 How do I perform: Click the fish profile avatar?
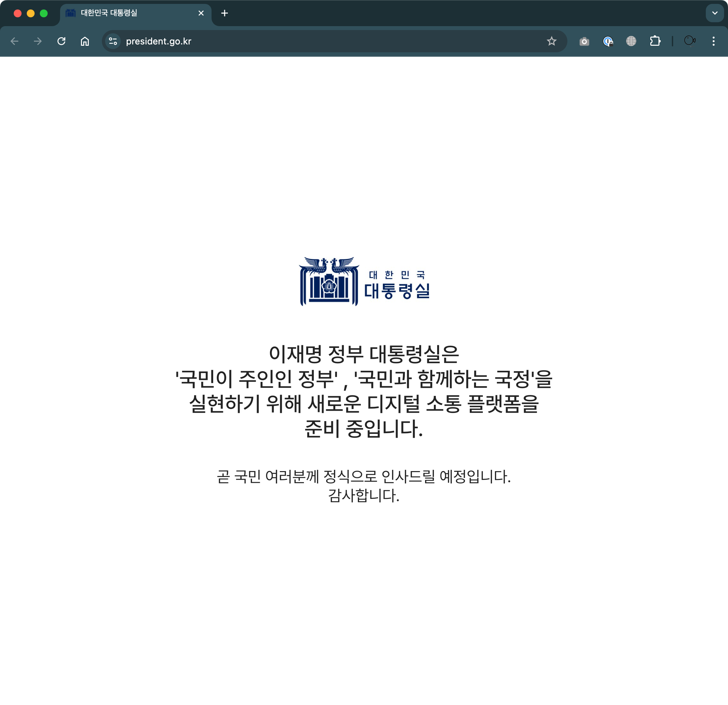coord(690,41)
